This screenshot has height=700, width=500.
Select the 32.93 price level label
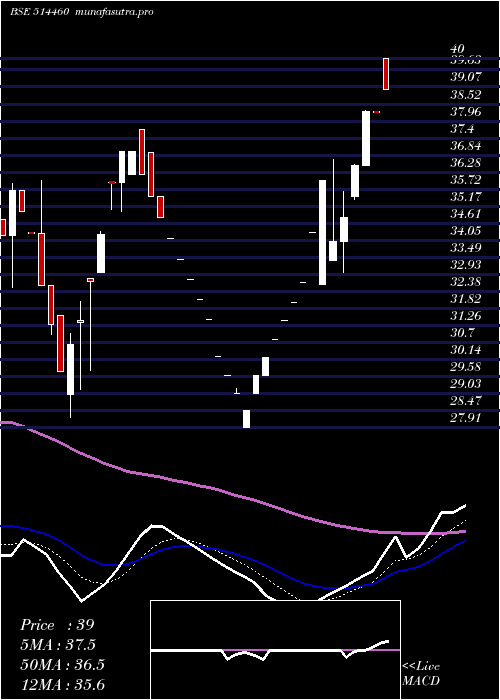tap(466, 265)
